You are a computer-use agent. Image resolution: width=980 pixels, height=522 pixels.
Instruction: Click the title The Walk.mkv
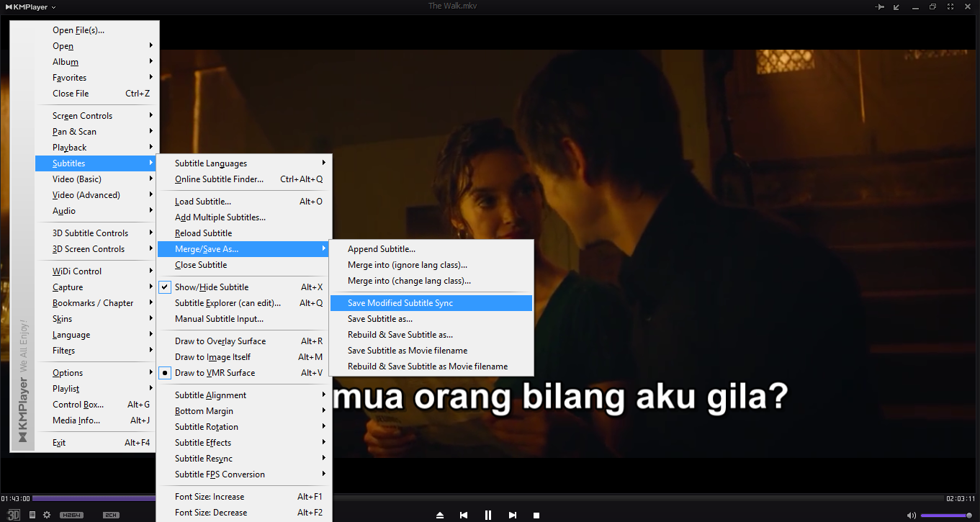point(453,6)
